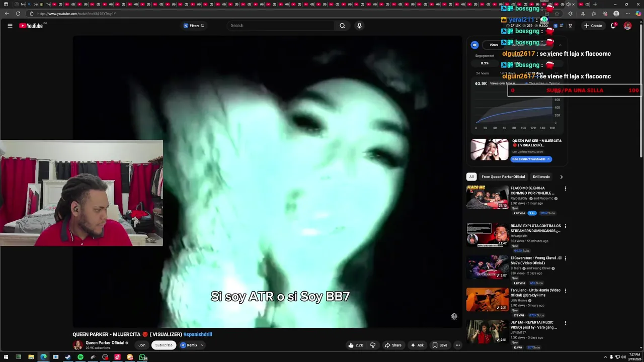The width and height of the screenshot is (644, 362).
Task: Open the Edge Copilot sidebar icon
Action: click(638, 14)
